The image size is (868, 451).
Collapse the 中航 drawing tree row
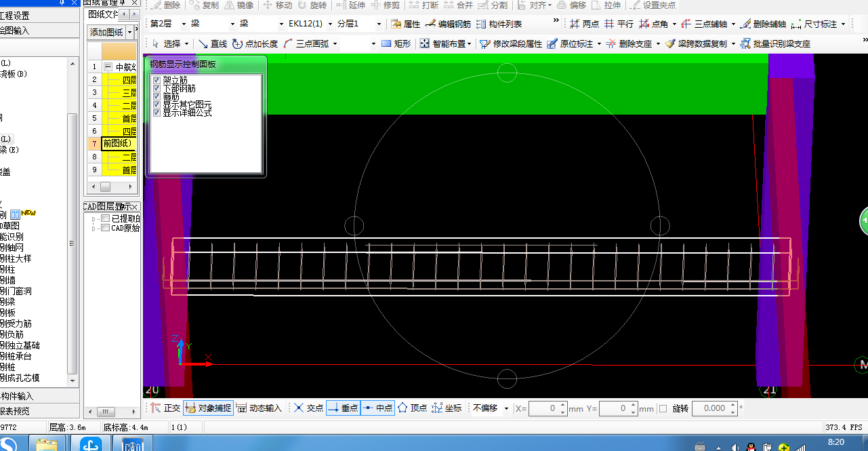[x=108, y=67]
